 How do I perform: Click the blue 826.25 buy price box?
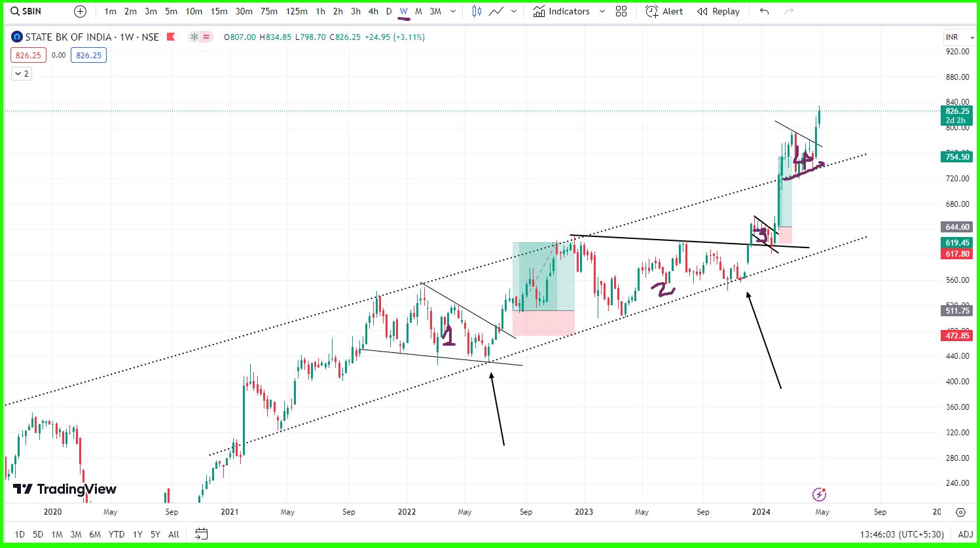click(89, 55)
